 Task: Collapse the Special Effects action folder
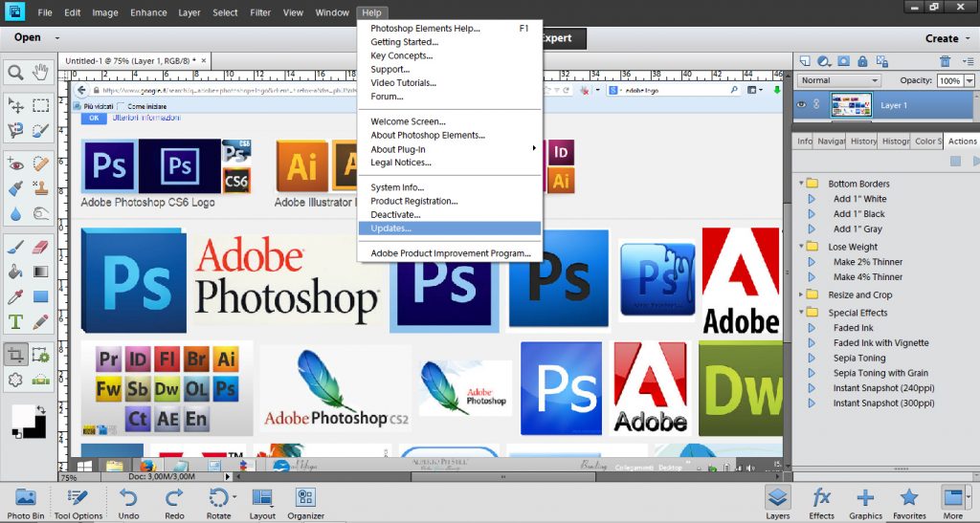[801, 312]
